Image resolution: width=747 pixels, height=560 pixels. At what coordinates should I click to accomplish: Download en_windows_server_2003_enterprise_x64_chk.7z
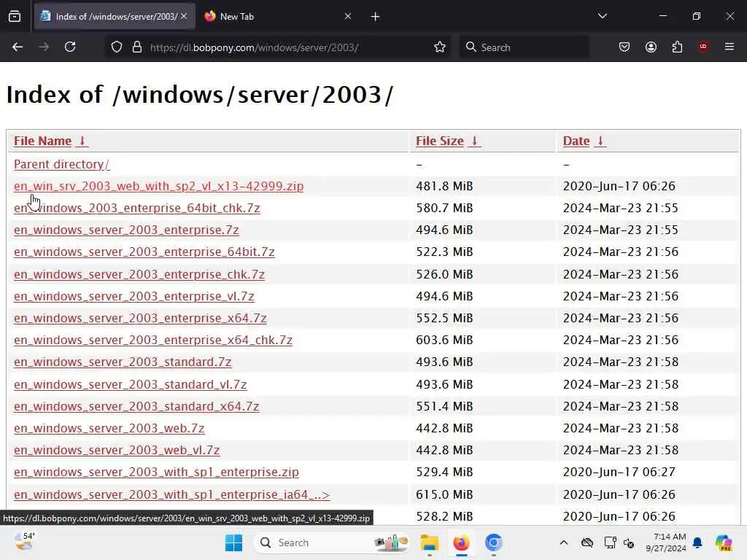(153, 340)
